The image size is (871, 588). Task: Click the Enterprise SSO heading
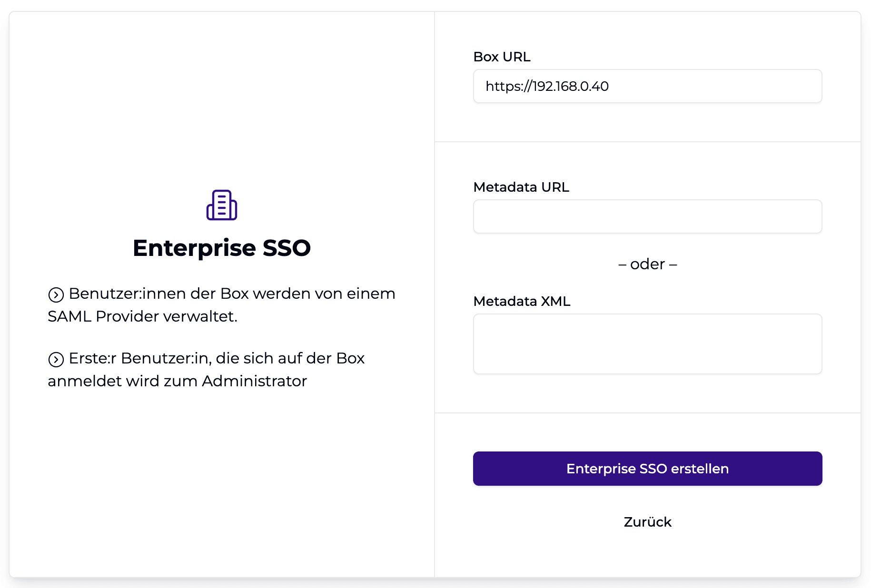click(222, 248)
